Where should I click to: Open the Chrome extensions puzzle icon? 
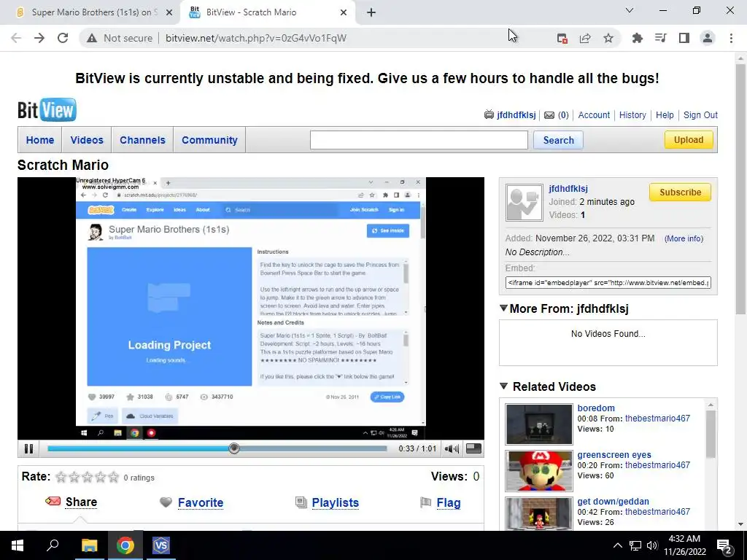[638, 38]
